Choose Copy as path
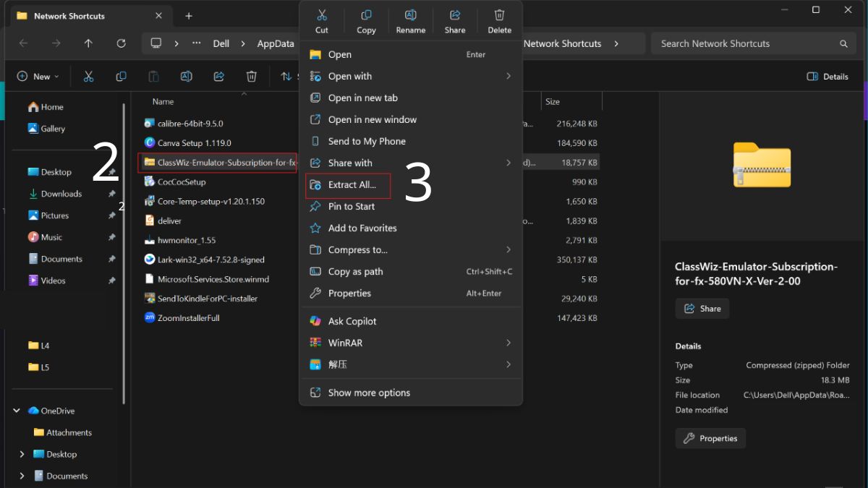The height and width of the screenshot is (488, 868). tap(411, 271)
